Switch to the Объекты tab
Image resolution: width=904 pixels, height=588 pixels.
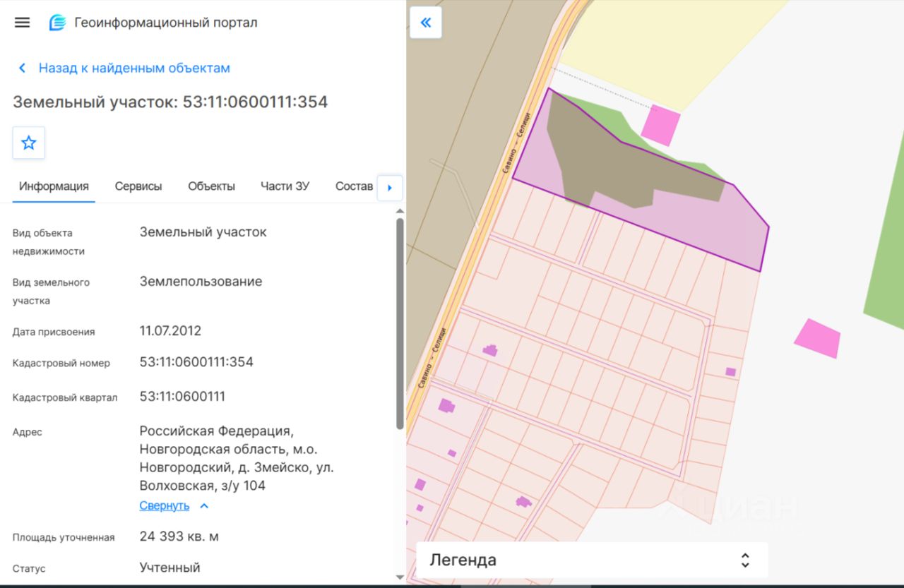click(211, 187)
